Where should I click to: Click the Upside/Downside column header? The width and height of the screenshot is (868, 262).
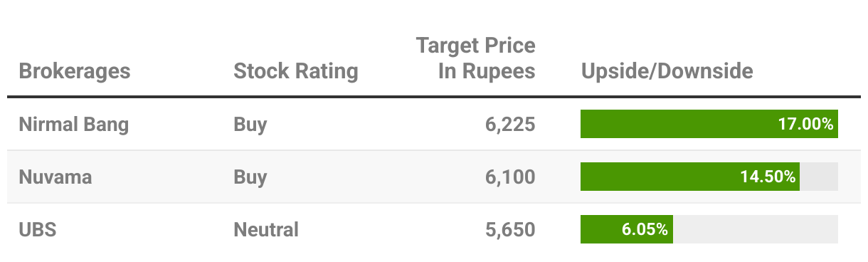coord(667,71)
